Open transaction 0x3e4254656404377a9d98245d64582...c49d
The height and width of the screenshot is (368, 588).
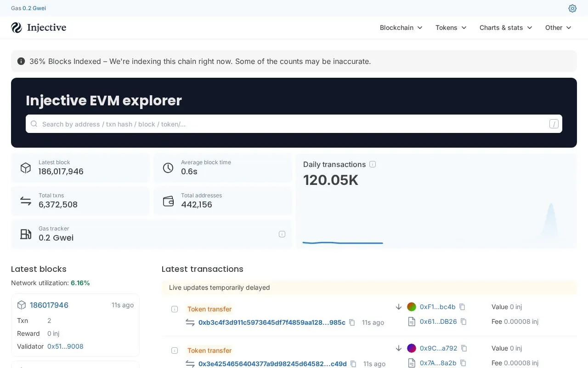pos(272,364)
